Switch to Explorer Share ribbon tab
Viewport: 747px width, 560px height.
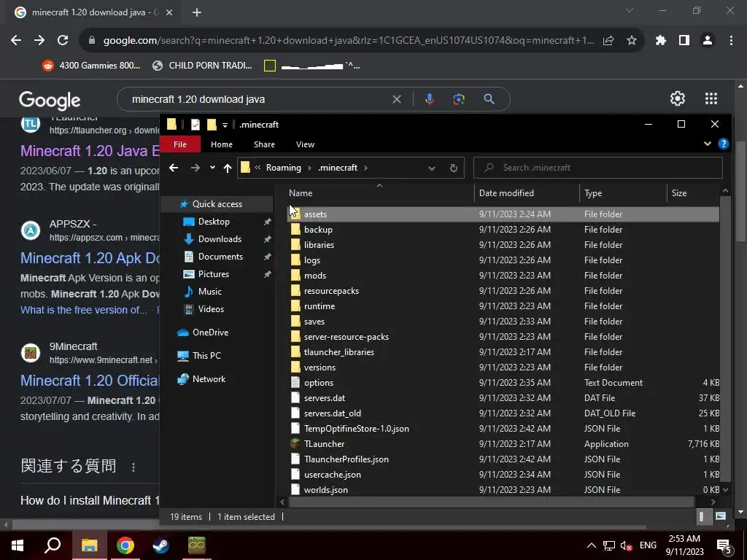tap(264, 144)
